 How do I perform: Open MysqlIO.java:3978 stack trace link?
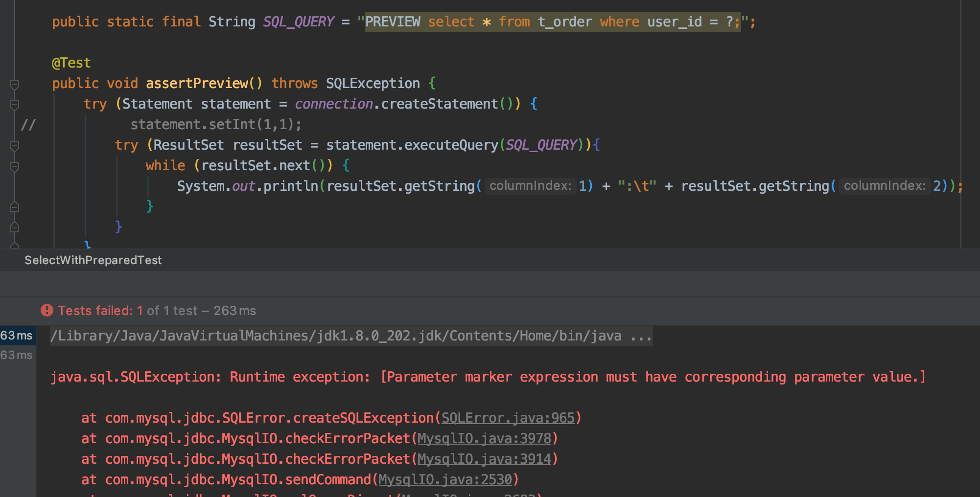tap(484, 438)
